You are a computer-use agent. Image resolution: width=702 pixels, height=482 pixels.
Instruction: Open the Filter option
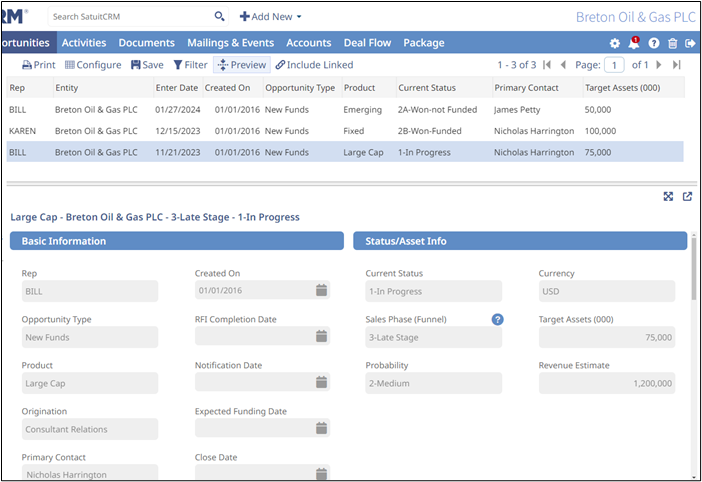[191, 65]
